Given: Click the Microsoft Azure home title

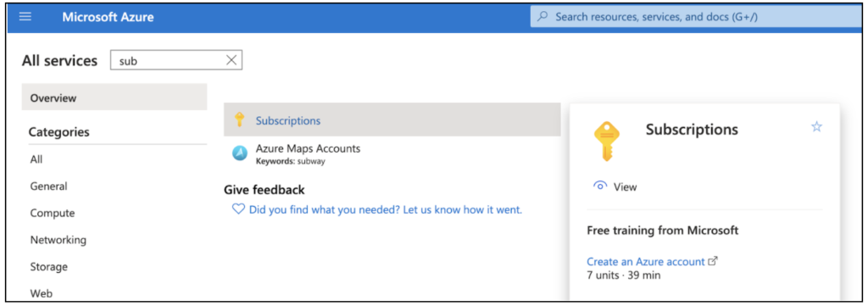Looking at the screenshot, I should (x=108, y=17).
